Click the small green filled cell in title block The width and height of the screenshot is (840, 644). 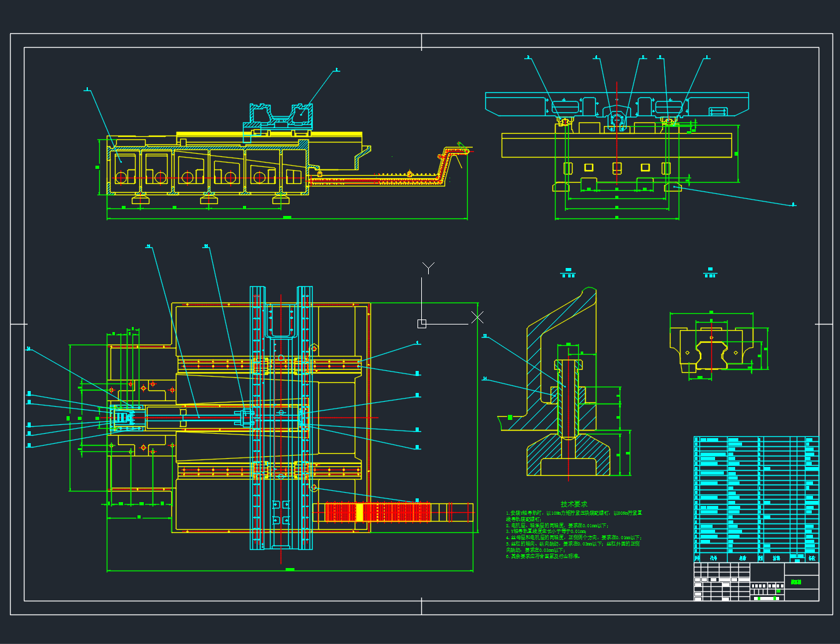pyautogui.click(x=778, y=591)
